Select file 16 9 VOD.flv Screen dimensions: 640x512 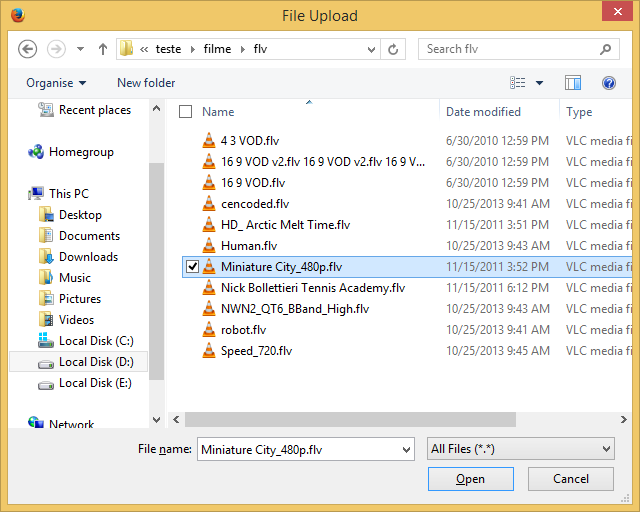pyautogui.click(x=253, y=183)
